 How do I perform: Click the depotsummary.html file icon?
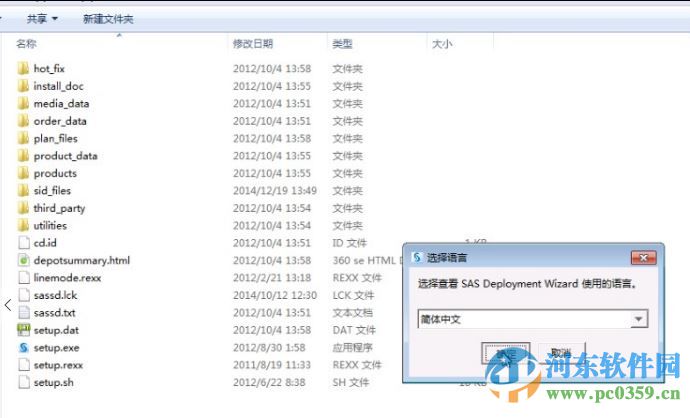(x=24, y=260)
